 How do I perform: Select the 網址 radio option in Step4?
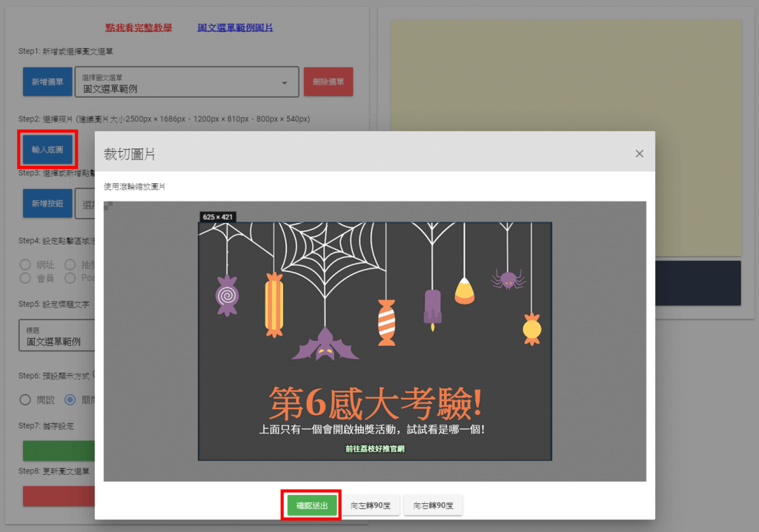tap(25, 265)
